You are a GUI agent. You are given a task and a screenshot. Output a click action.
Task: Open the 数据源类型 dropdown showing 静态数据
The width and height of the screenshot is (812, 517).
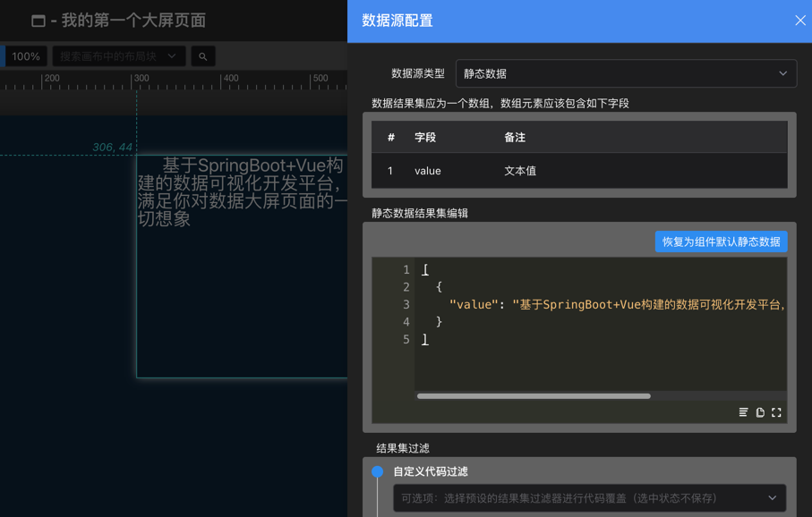[x=626, y=73]
